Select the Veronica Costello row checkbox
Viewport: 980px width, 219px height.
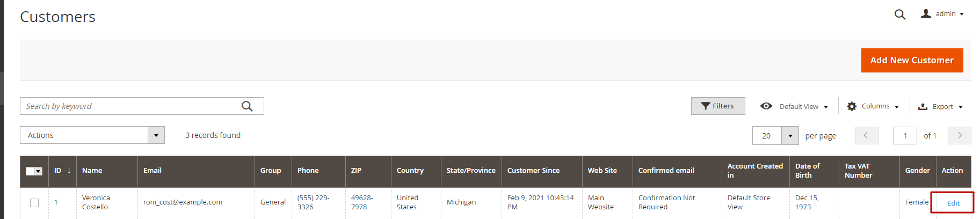34,202
